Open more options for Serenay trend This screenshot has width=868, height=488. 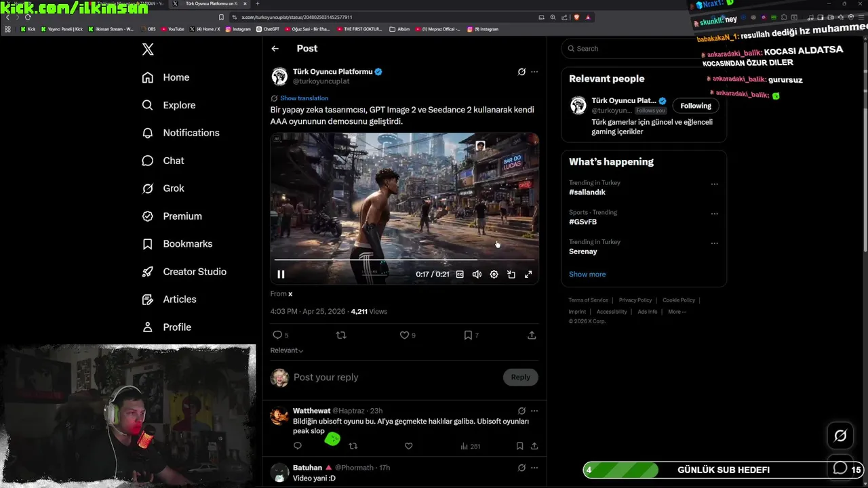(714, 243)
